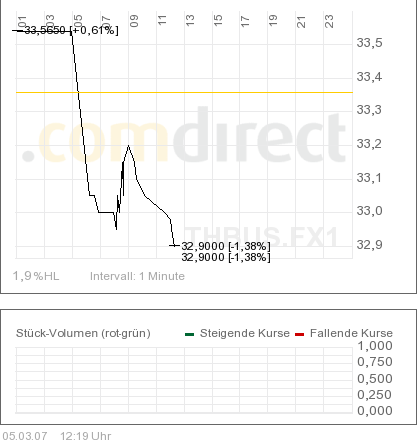Click the lower 32,9000 [-1,38%] price label
The height and width of the screenshot is (443, 417).
click(226, 257)
